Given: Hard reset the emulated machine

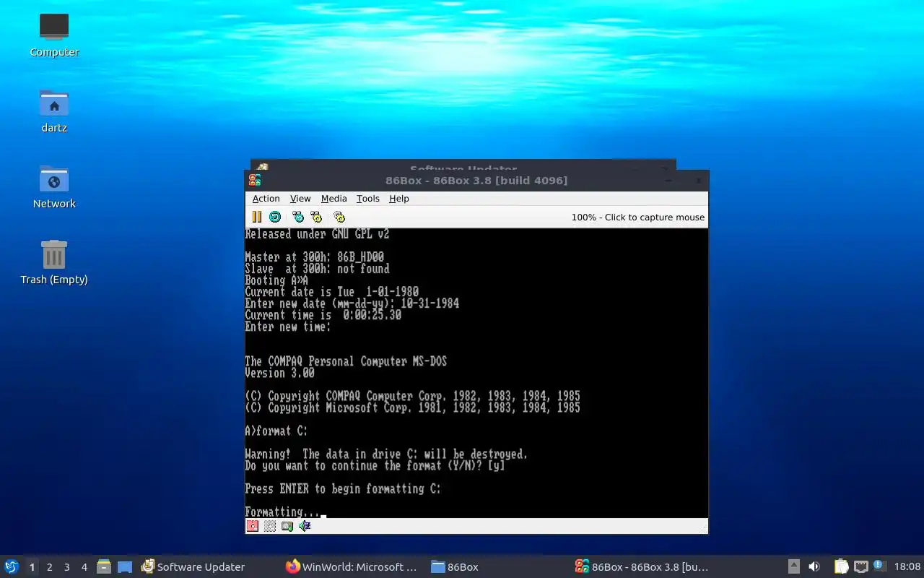Looking at the screenshot, I should 275,217.
